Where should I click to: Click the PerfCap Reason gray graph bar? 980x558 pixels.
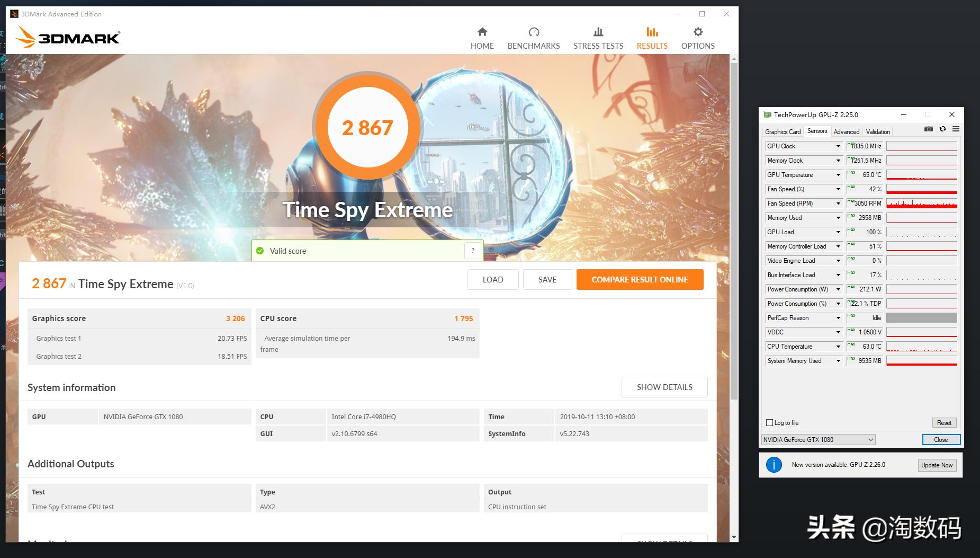[922, 318]
